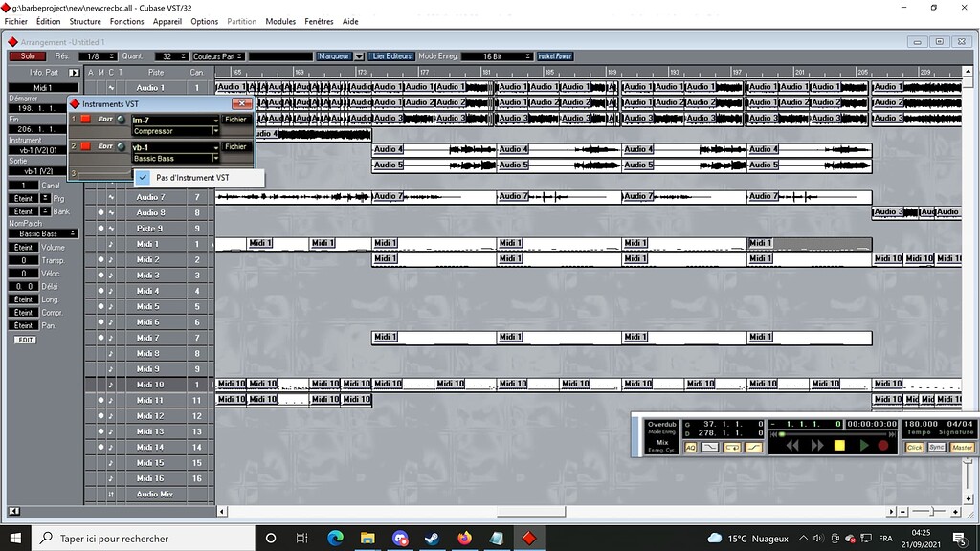Screen dimensions: 980x551
Task: Open the Partition menu
Action: [241, 21]
